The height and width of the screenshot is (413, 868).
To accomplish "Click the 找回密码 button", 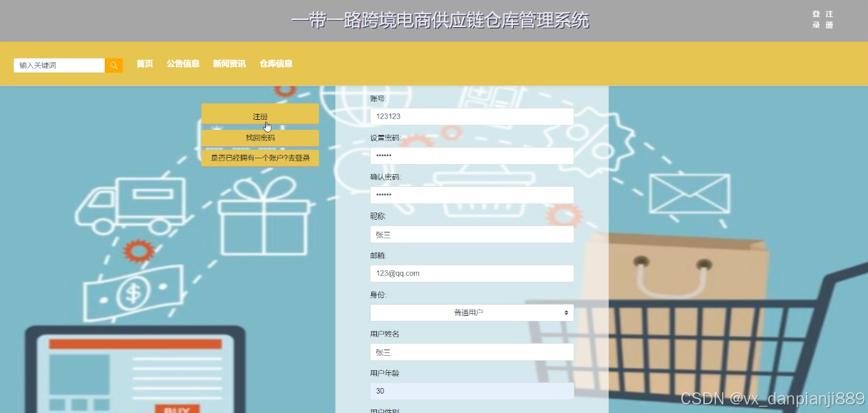I will 260,138.
